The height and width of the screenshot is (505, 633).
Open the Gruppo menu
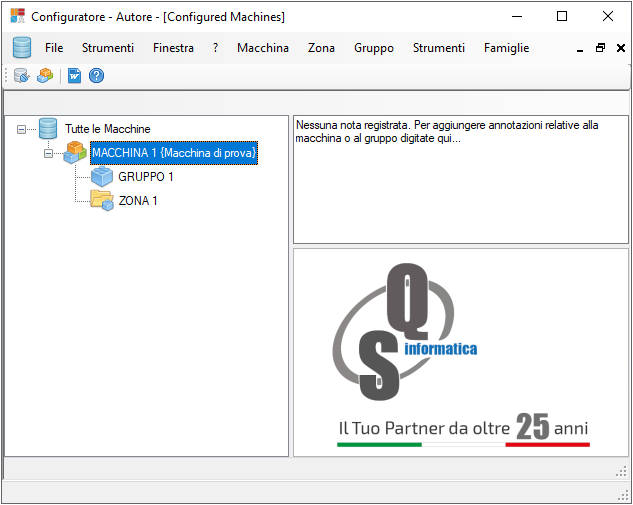(x=374, y=48)
